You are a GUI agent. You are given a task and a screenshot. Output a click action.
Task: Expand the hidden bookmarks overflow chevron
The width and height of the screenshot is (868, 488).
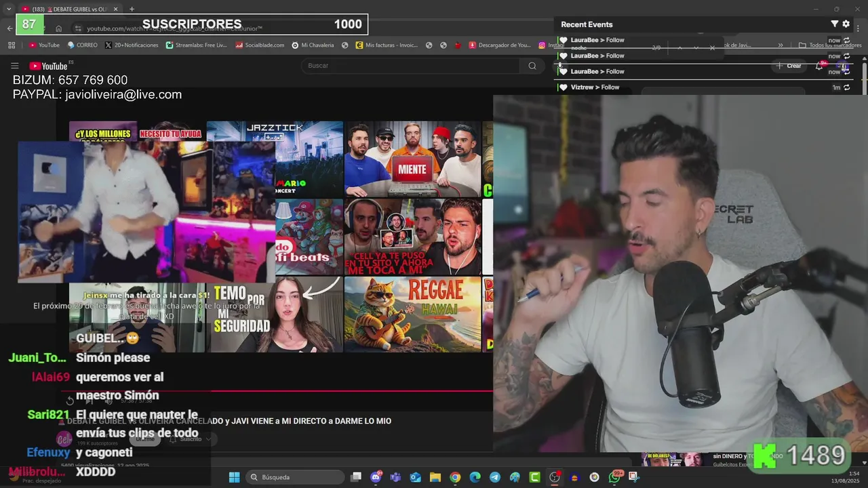[781, 45]
